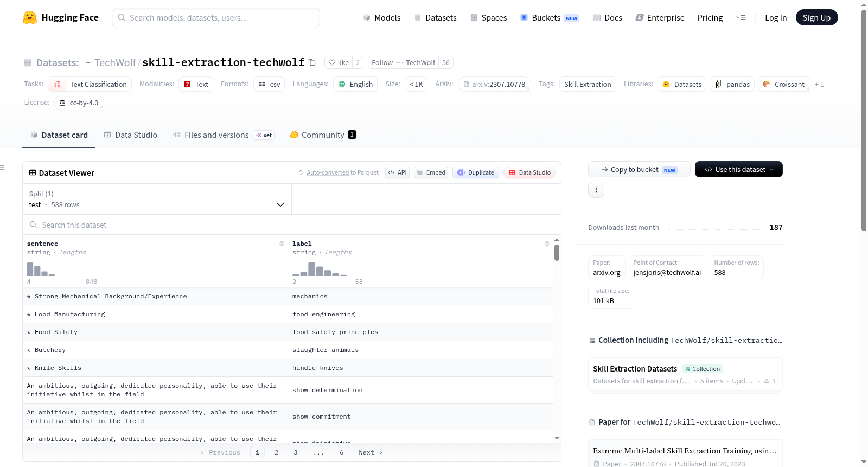Image resolution: width=868 pixels, height=467 pixels.
Task: Go to page 2 of the dataset
Action: click(277, 452)
